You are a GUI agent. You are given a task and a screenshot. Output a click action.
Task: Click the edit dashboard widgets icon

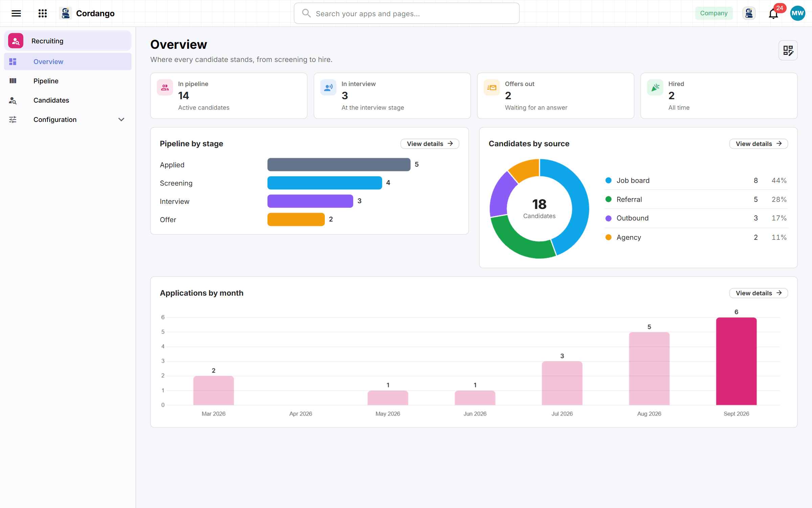tap(788, 50)
